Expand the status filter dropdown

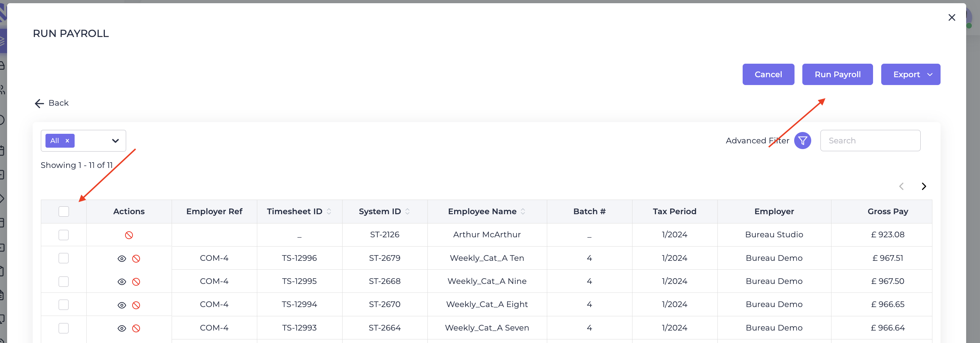[115, 141]
